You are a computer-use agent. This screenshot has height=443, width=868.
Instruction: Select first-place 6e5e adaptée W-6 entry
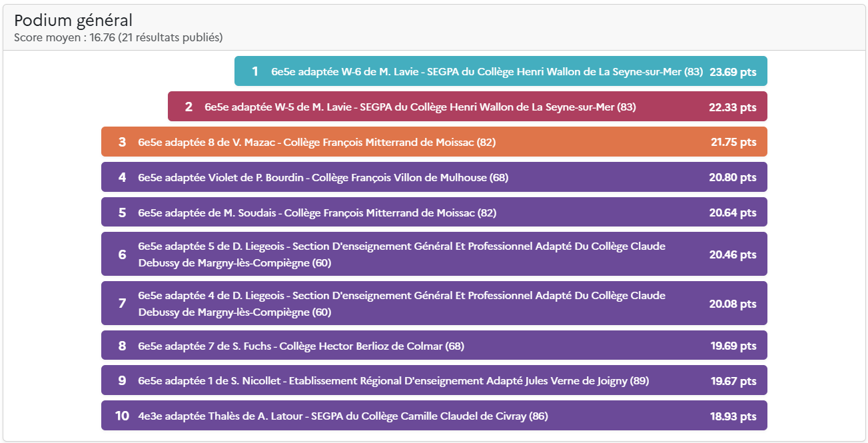(486, 71)
